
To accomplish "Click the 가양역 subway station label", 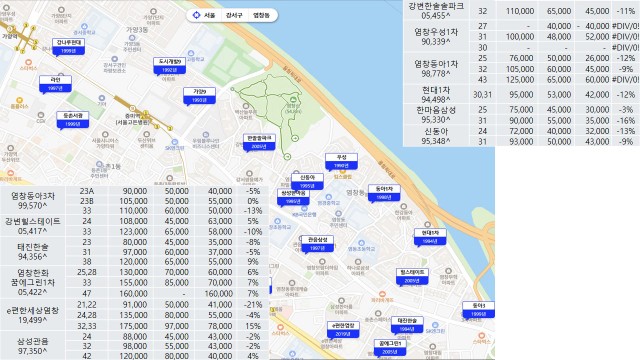I will [x=9, y=36].
